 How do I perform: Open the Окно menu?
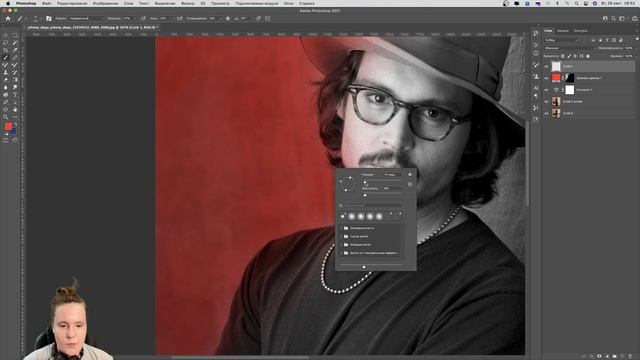(x=289, y=3)
